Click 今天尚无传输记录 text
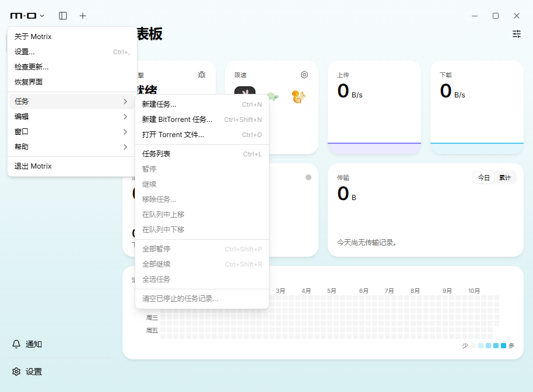Screen dimensions: 533x392 [x=367, y=243]
